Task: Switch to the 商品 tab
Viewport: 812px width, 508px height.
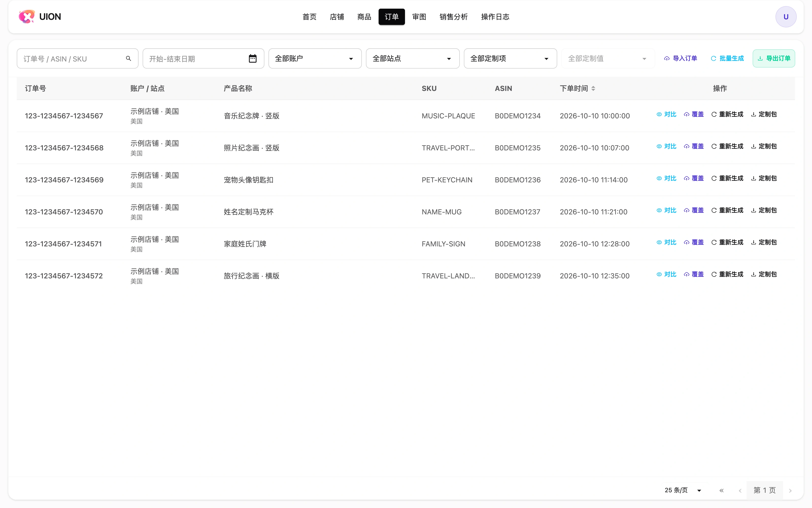Action: pos(364,17)
